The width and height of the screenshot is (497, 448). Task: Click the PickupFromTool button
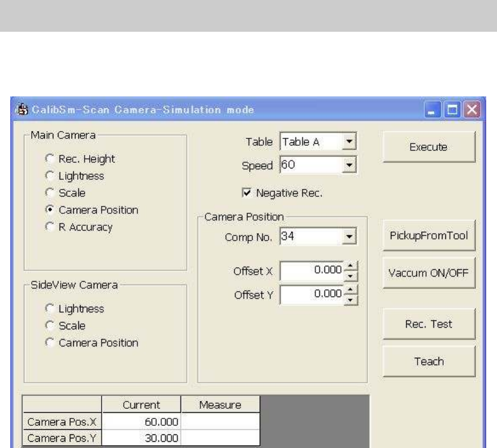tap(429, 235)
